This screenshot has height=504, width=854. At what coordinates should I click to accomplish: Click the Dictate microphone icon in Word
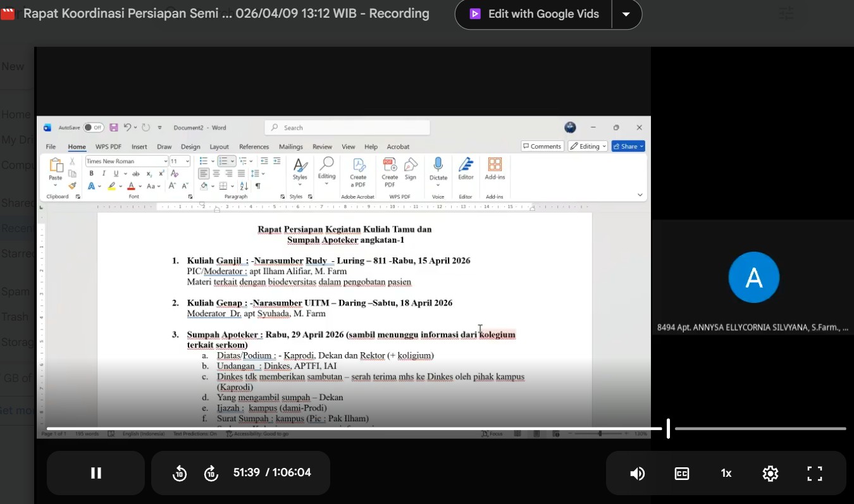(438, 165)
